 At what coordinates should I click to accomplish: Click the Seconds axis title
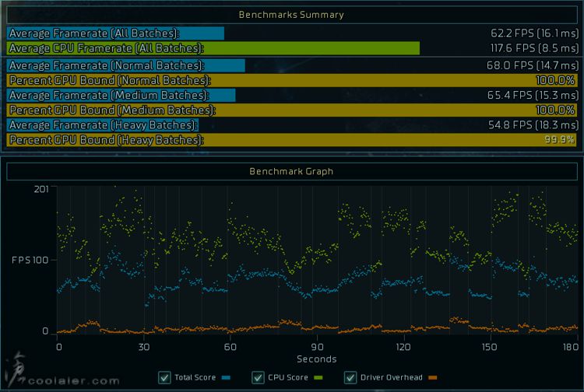coord(317,359)
